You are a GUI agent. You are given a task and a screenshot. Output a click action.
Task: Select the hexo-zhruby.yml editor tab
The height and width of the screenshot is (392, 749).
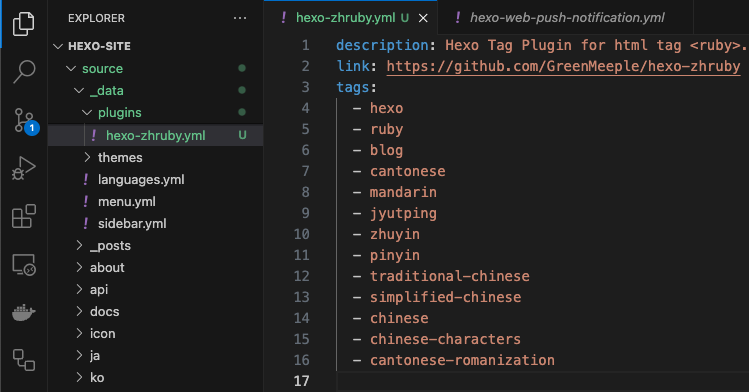coord(345,18)
